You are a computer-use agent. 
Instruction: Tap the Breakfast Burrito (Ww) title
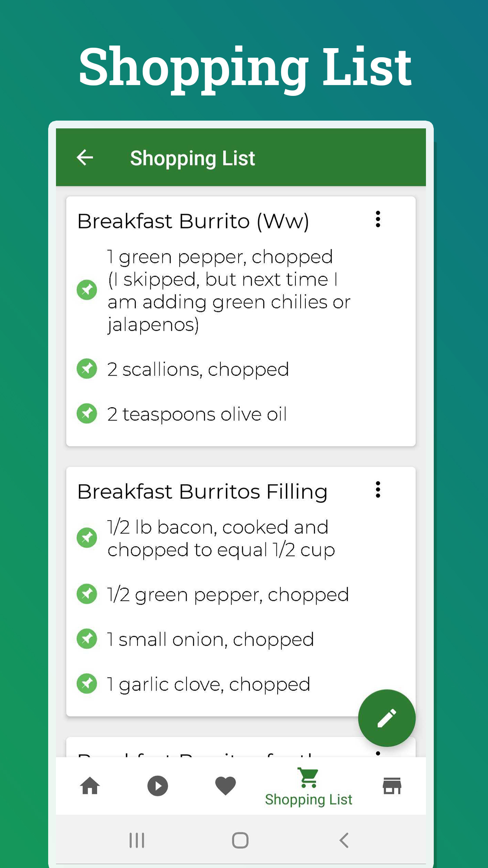[193, 222]
